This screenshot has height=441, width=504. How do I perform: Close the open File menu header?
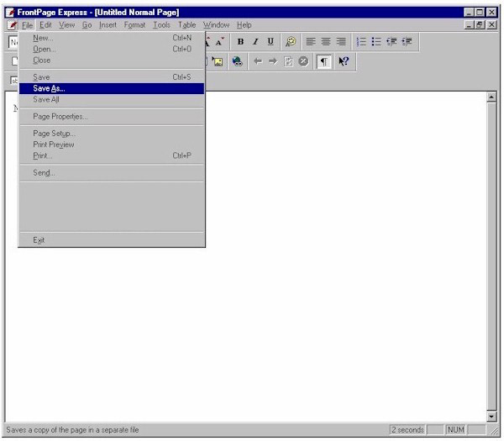click(28, 25)
